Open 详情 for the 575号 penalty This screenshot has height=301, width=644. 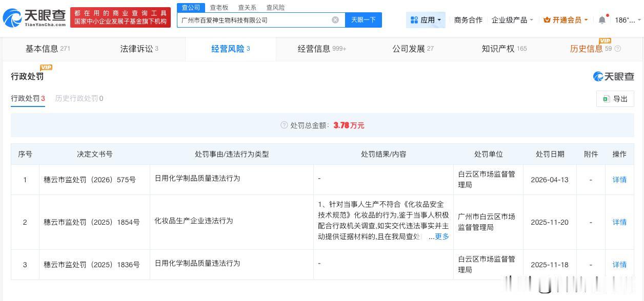[619, 180]
